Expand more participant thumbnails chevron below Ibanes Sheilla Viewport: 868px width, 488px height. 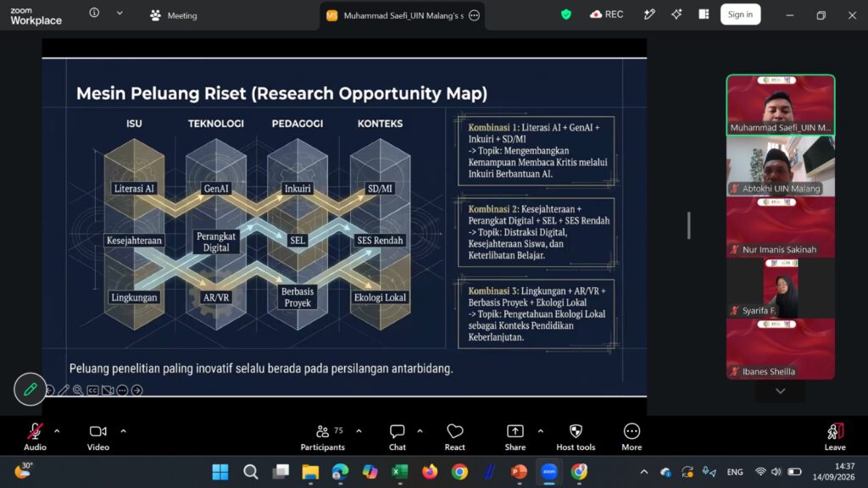point(781,391)
